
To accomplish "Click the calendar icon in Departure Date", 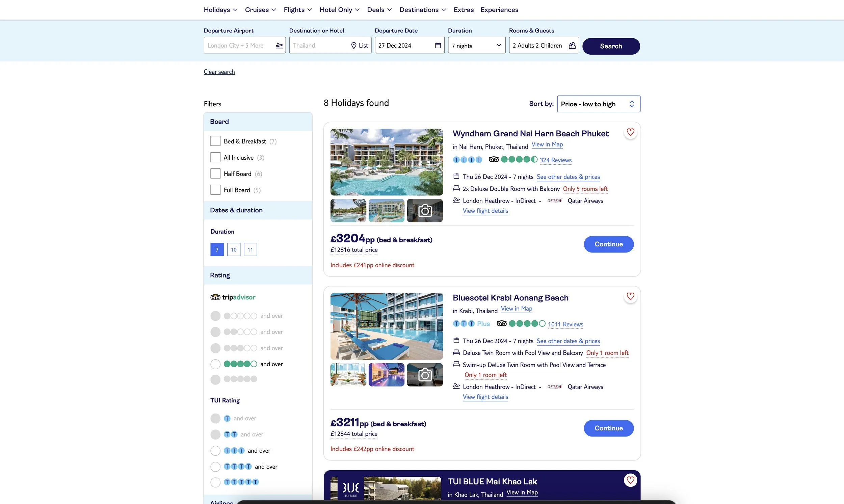I will [438, 46].
